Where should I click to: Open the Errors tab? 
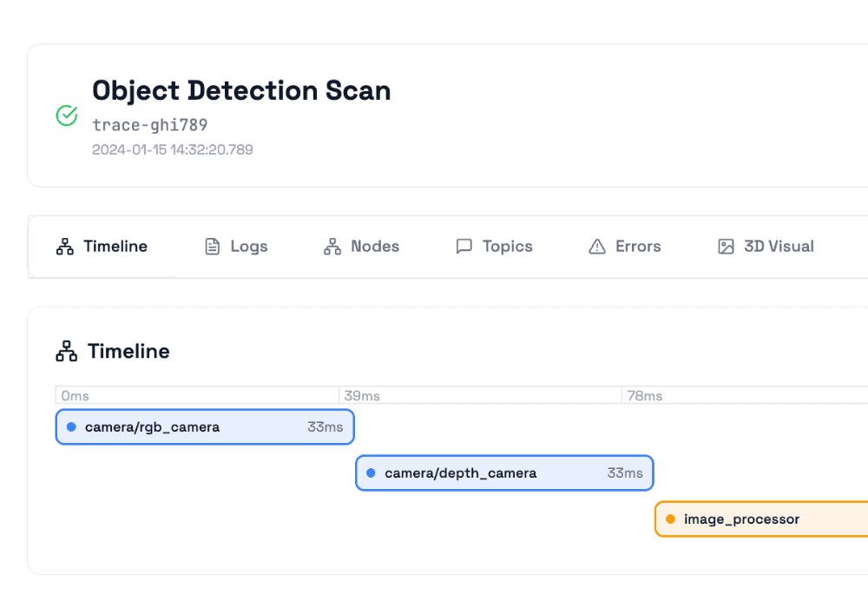click(x=624, y=247)
